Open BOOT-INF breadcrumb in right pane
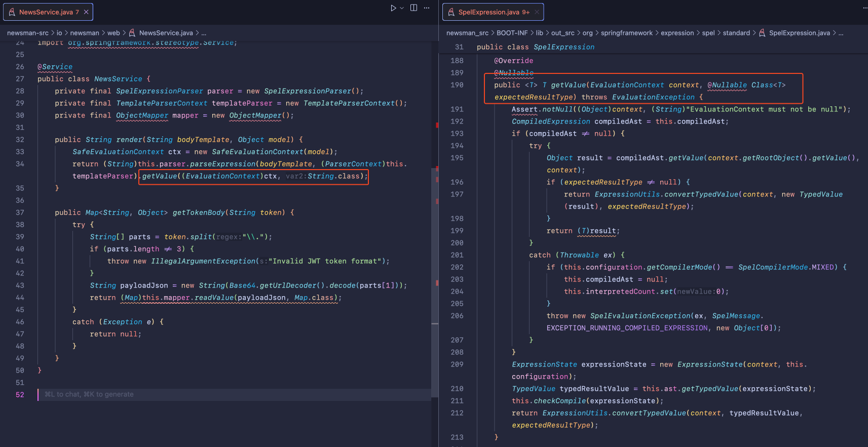 coord(512,33)
